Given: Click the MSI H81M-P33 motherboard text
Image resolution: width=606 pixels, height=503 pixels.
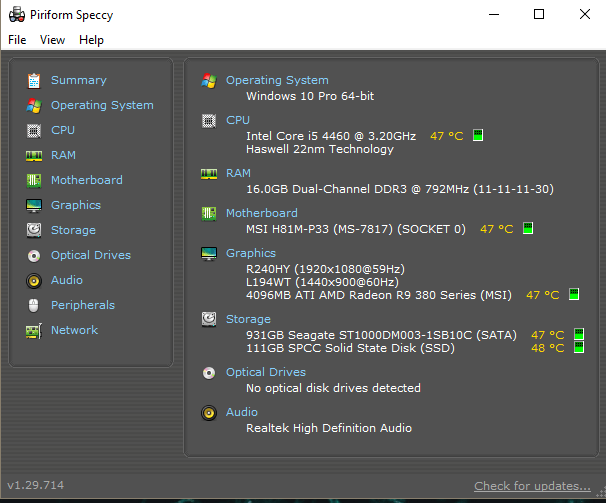Looking at the screenshot, I should click(x=356, y=229).
